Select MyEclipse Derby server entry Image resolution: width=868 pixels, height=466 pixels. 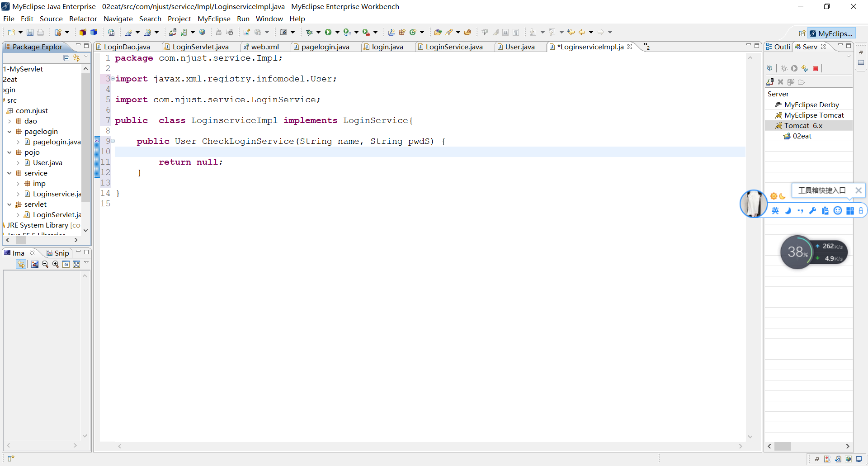pyautogui.click(x=811, y=105)
